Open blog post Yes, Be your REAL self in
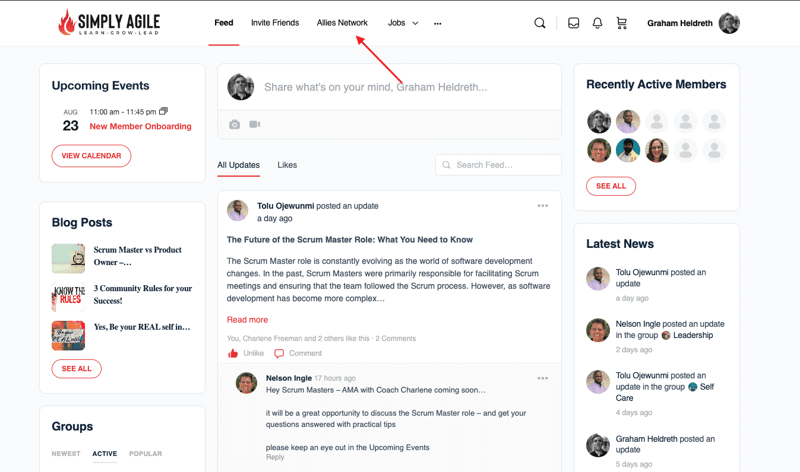 (x=142, y=327)
